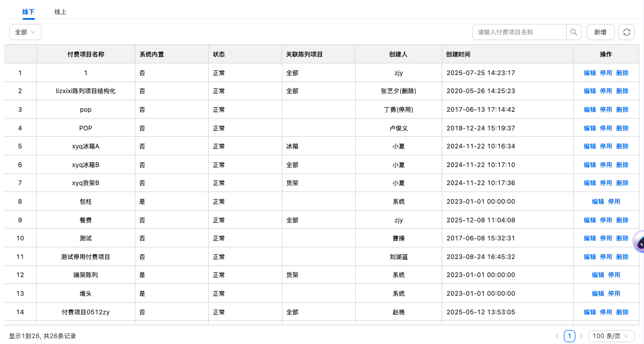Click 停用 for lizxixi陈列项目结构化
This screenshot has width=644, height=344.
606,91
